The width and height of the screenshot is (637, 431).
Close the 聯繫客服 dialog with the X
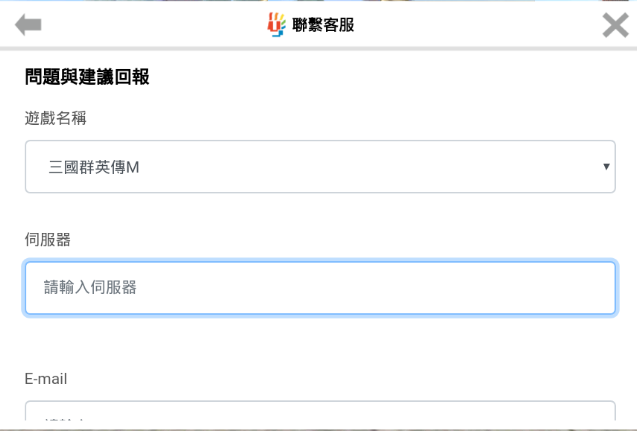(615, 25)
